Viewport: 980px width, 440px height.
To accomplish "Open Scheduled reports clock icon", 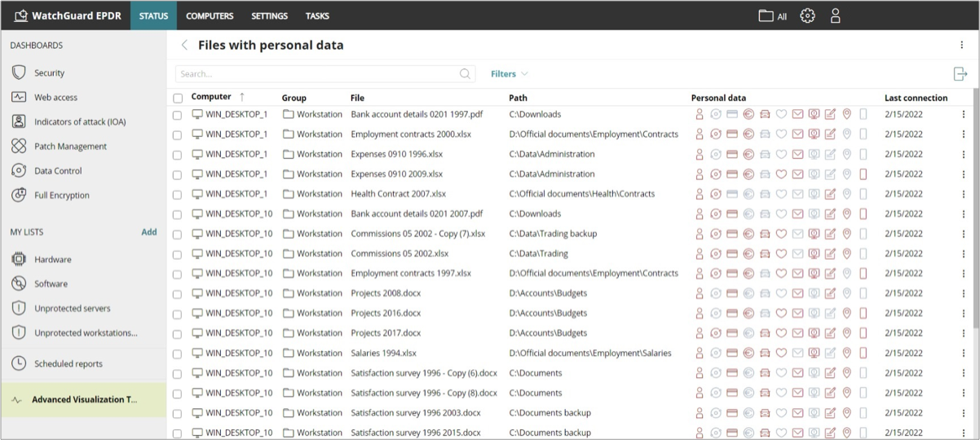I will [19, 363].
